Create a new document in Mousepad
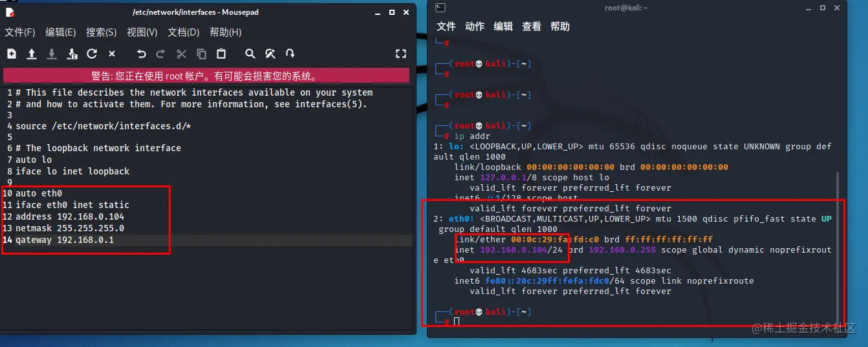868x347 pixels. click(12, 54)
